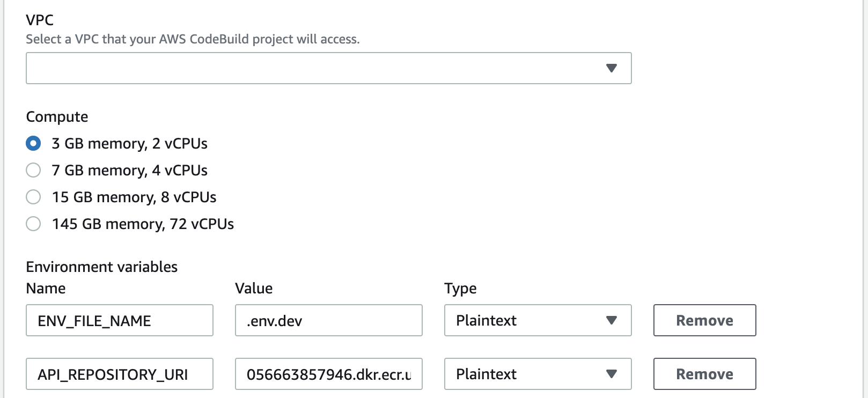Click the API_REPOSITORY_URI name field
868x398 pixels.
coord(119,374)
